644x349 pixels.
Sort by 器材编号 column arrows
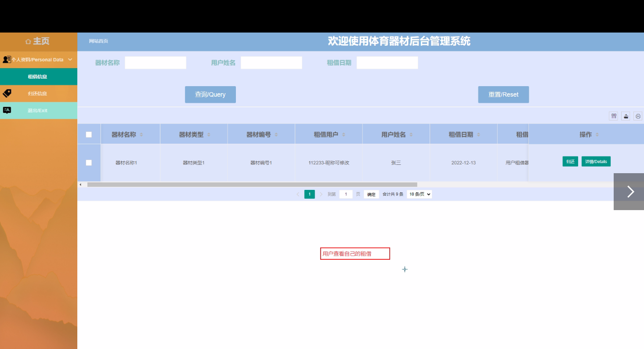coord(276,135)
